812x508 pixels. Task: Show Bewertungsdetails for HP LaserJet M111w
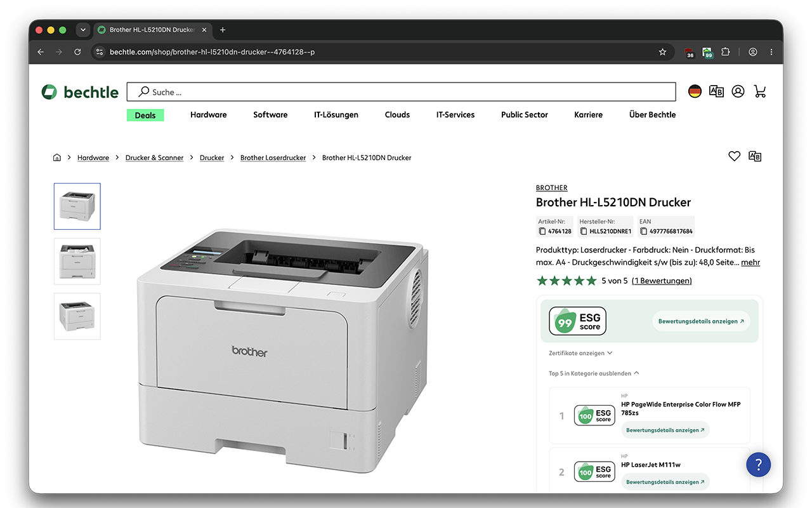click(665, 482)
